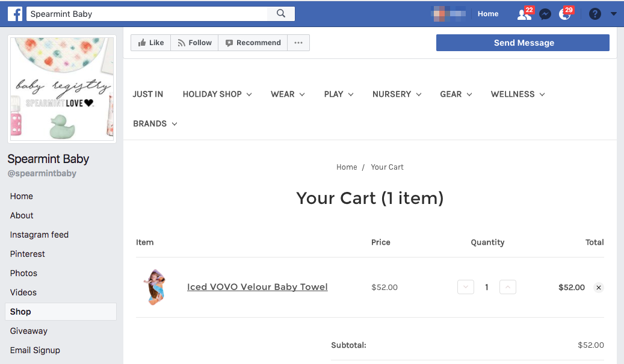The width and height of the screenshot is (624, 364).
Task: Open the Iced VOVO Velour Baby Towel link
Action: 258,287
